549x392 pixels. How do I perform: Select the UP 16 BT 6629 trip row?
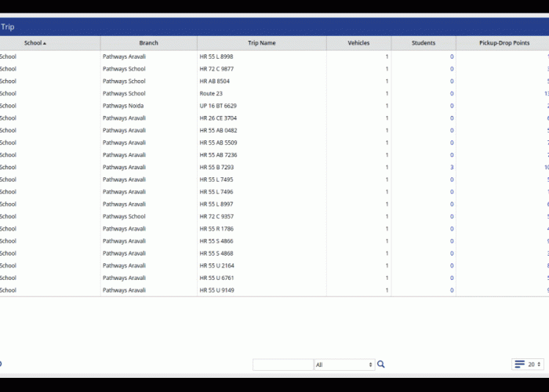[218, 106]
